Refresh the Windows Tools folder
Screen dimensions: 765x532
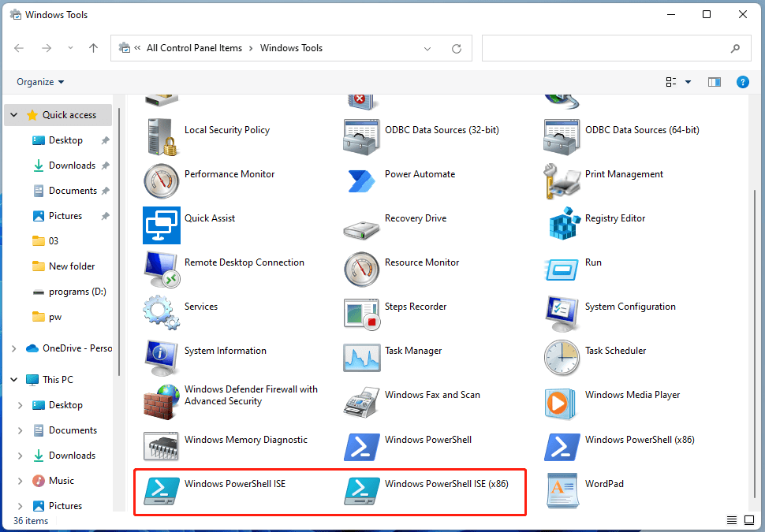(x=456, y=48)
